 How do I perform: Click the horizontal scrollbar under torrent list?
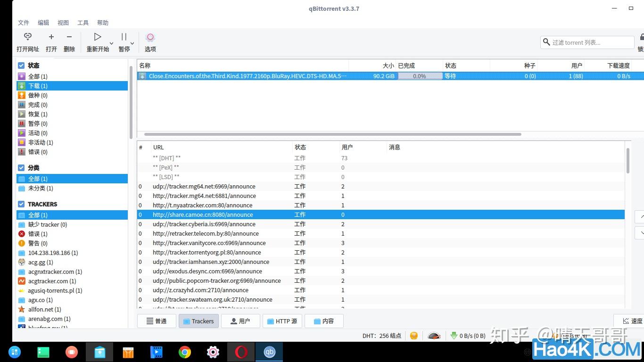(333, 134)
